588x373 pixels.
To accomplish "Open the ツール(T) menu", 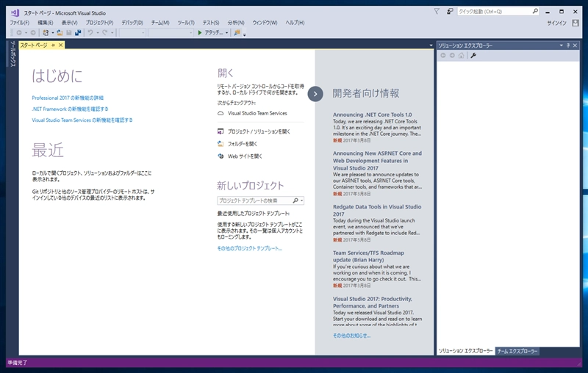I will (x=186, y=23).
